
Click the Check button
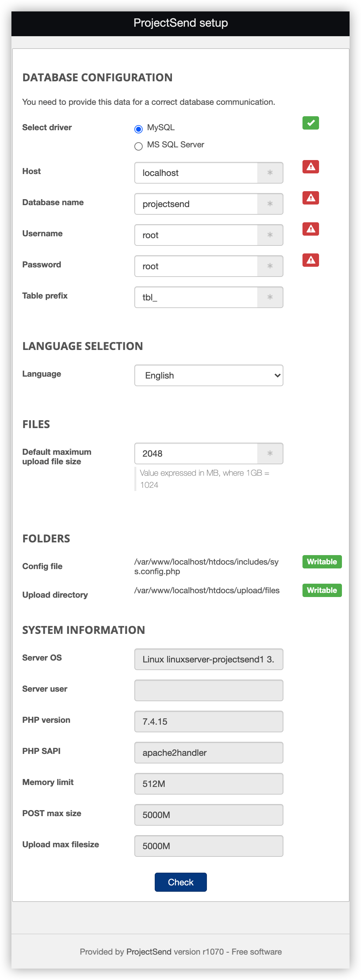coord(180,882)
